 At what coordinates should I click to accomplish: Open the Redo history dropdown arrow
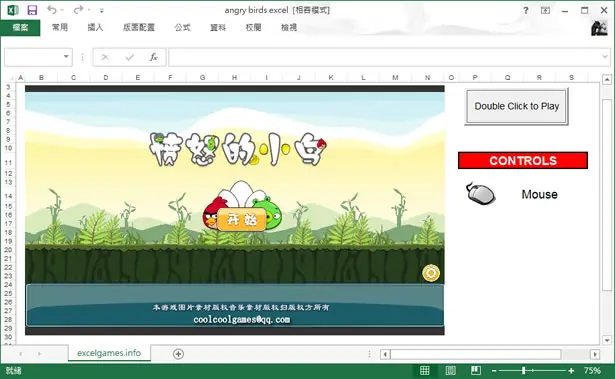[x=89, y=10]
